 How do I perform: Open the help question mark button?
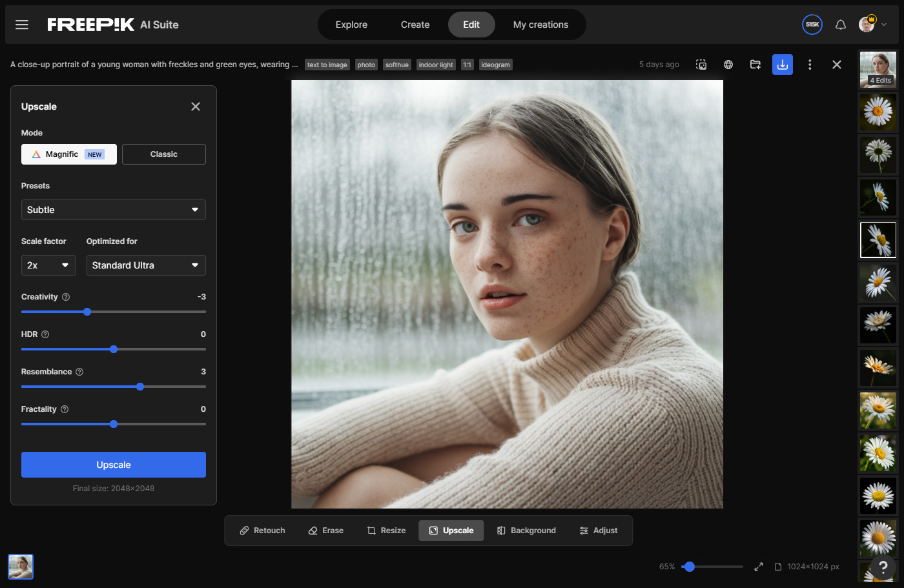tap(883, 567)
